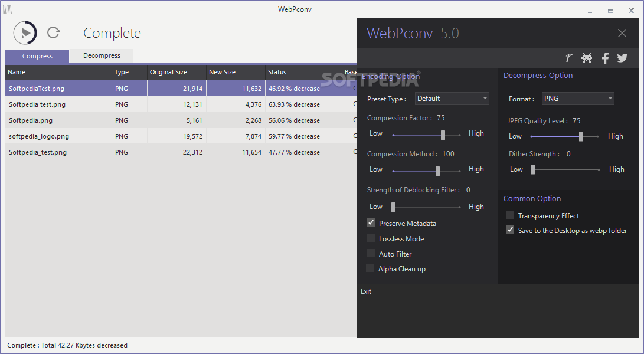Uncheck Preserve Metadata

click(371, 222)
